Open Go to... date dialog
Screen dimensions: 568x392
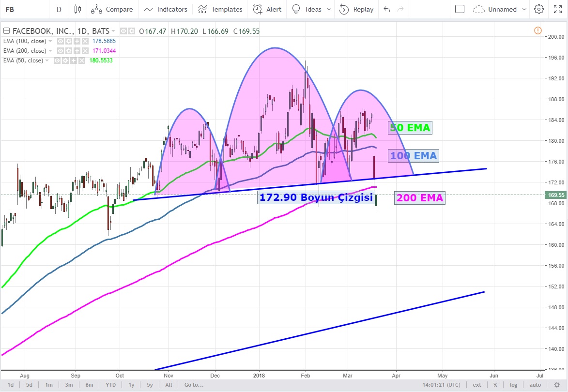[x=194, y=385]
